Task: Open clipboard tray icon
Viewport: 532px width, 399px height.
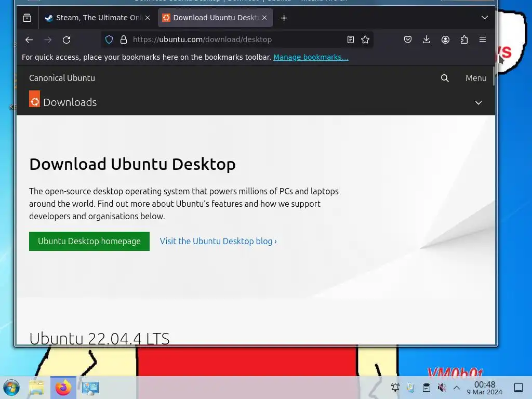Action: (x=427, y=388)
